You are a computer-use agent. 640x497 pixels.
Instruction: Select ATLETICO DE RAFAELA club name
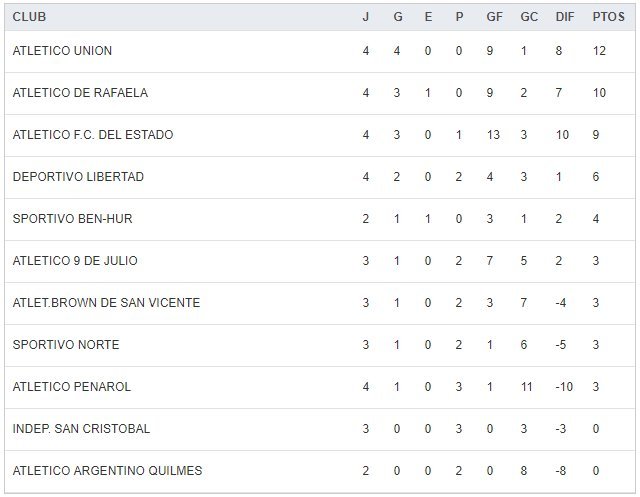pos(80,93)
